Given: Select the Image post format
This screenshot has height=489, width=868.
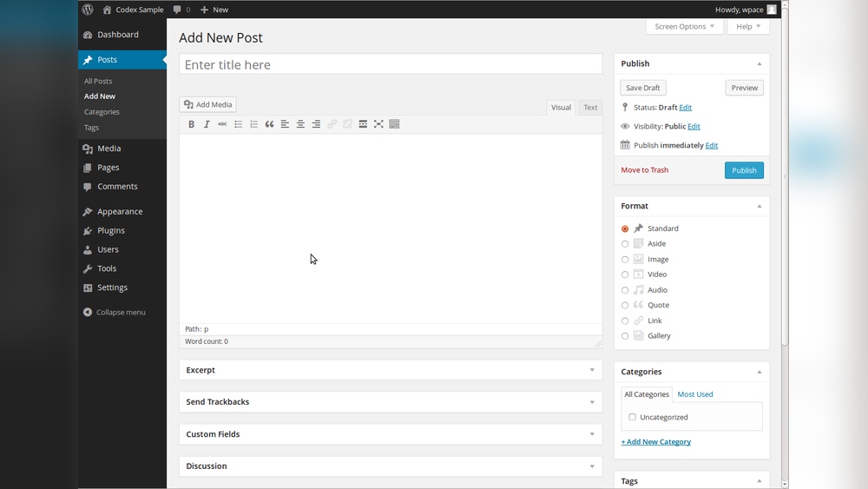Looking at the screenshot, I should click(x=625, y=259).
